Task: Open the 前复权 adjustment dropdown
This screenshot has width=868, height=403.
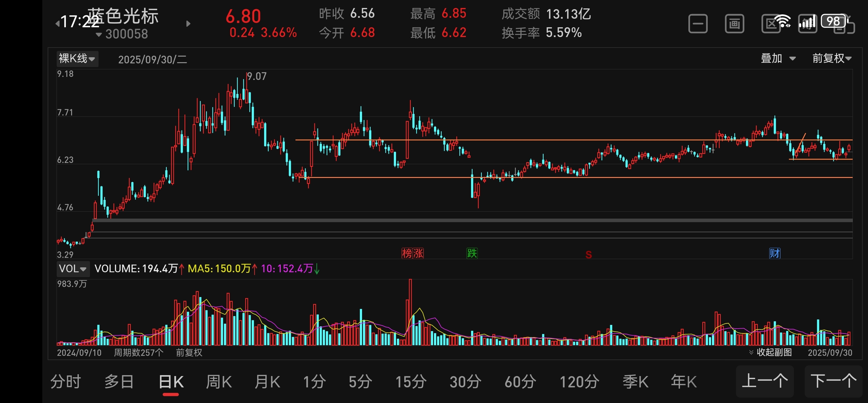Action: click(x=831, y=58)
